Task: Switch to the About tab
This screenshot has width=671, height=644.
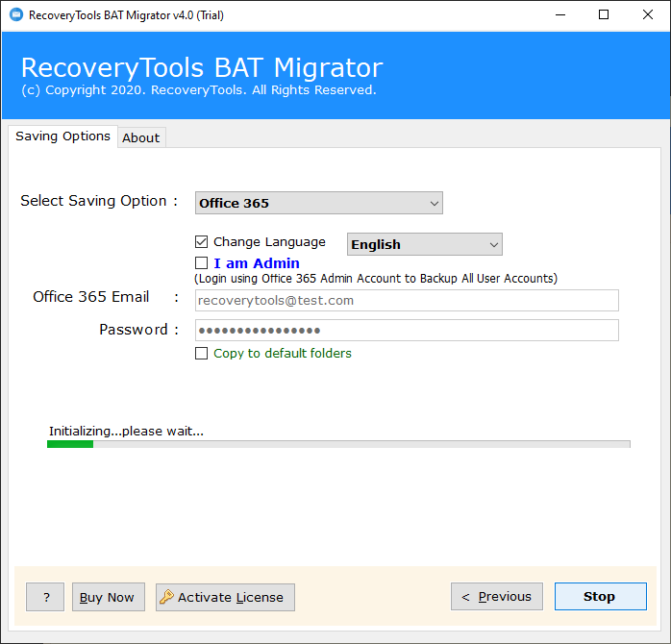Action: 141,137
